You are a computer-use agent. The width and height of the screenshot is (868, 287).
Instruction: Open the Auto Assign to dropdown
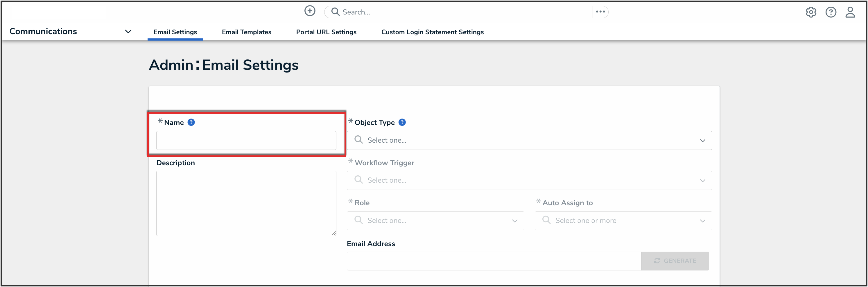(623, 221)
